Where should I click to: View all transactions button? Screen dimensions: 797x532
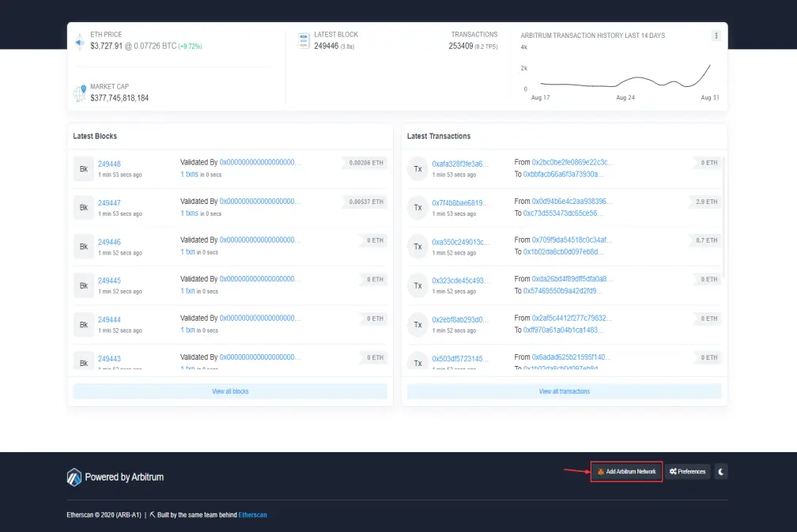565,391
